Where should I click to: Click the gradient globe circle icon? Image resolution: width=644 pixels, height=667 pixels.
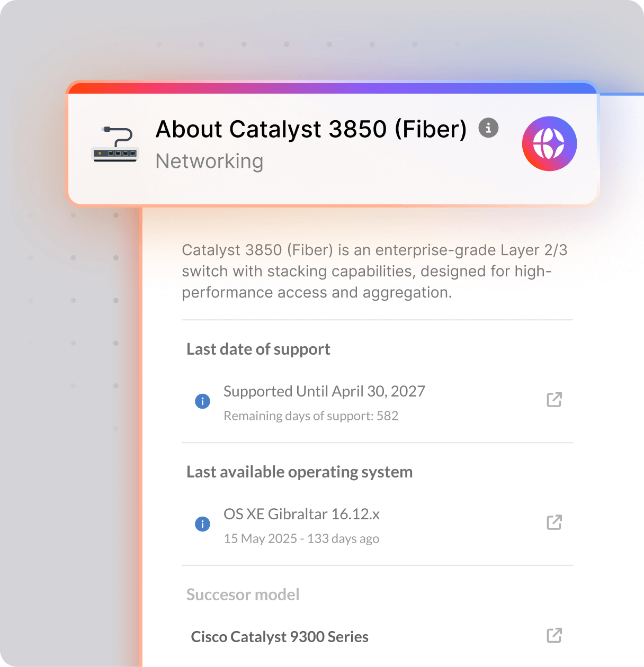pyautogui.click(x=549, y=143)
